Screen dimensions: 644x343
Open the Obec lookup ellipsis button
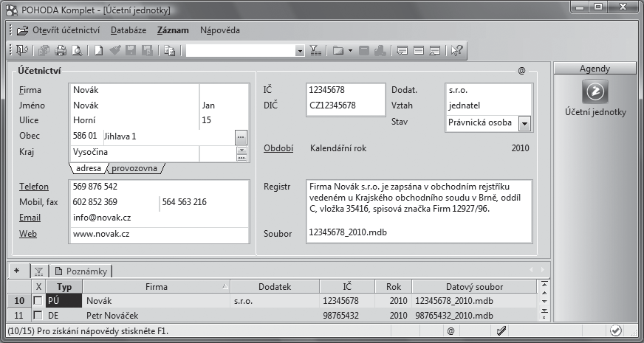click(x=241, y=137)
